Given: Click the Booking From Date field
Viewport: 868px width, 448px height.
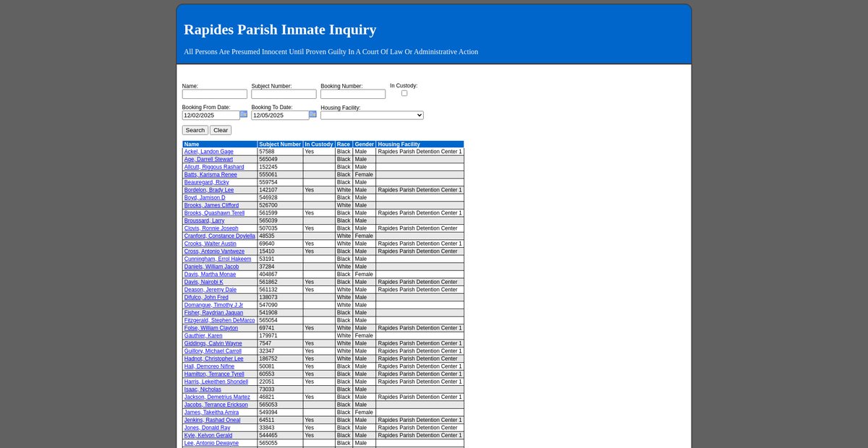Looking at the screenshot, I should pos(210,115).
